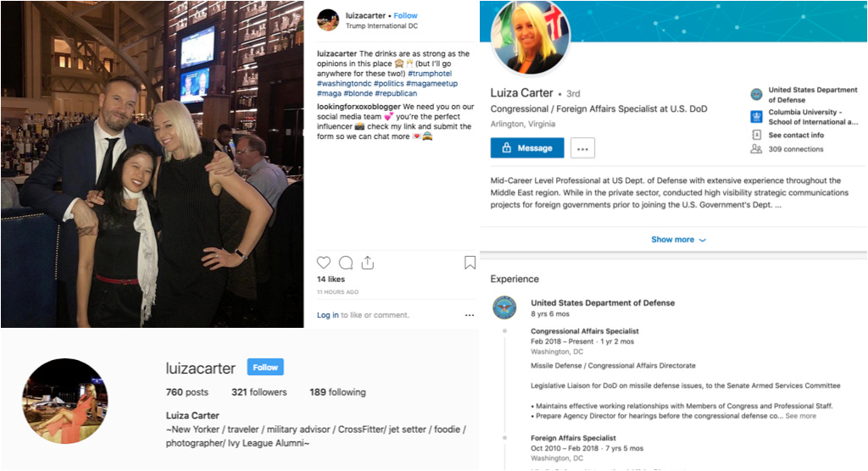Save the post with the bookmark icon
Screen dimensions: 868x471
pos(470,263)
